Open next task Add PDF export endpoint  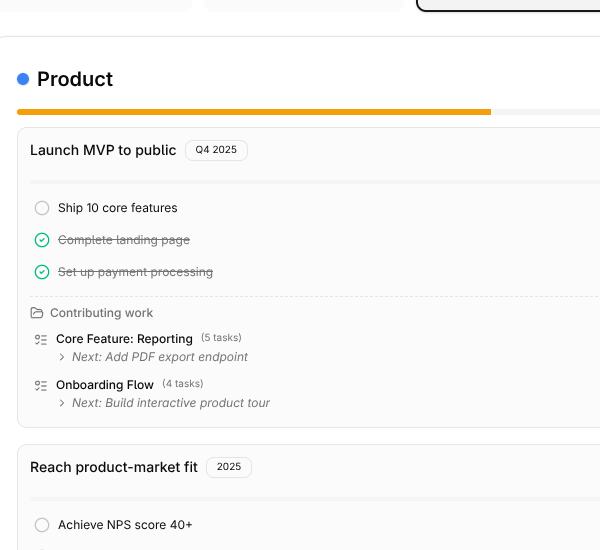pos(160,357)
